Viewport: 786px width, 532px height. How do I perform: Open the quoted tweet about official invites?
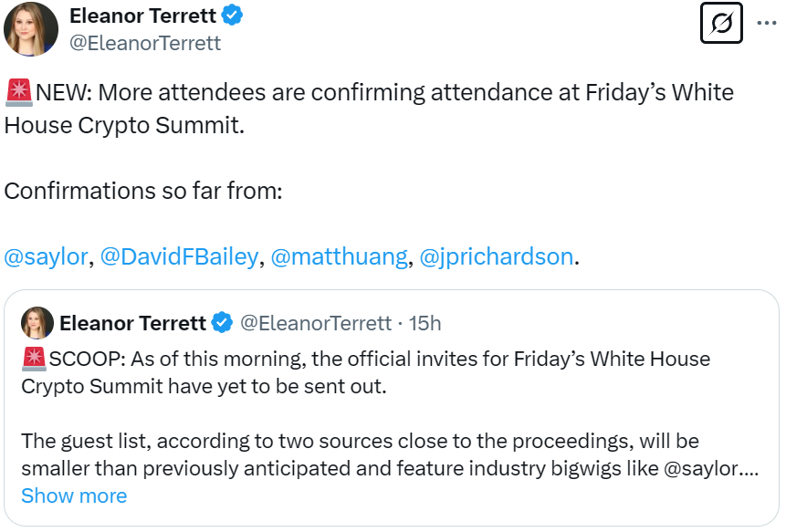(x=392, y=408)
